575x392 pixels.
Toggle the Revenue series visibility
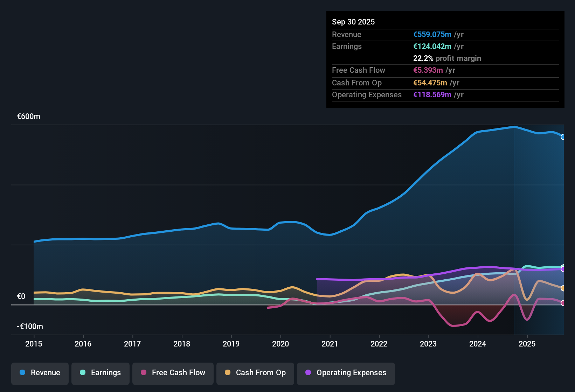[40, 373]
